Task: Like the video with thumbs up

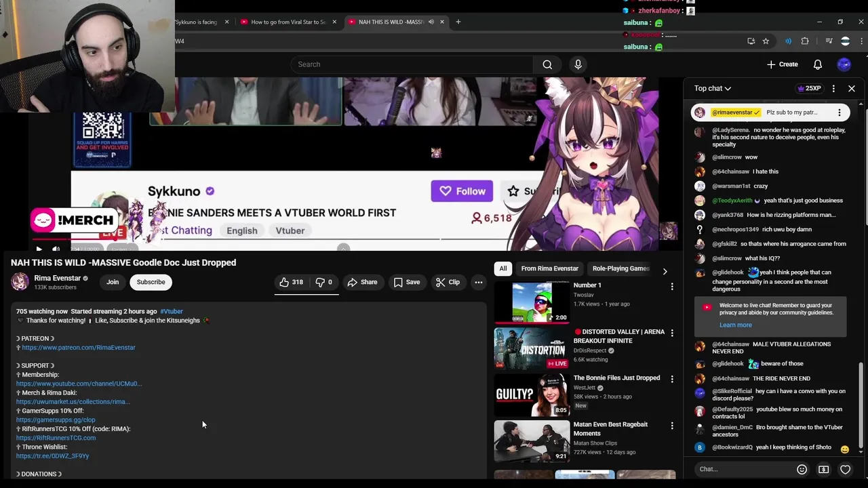Action: pos(291,282)
